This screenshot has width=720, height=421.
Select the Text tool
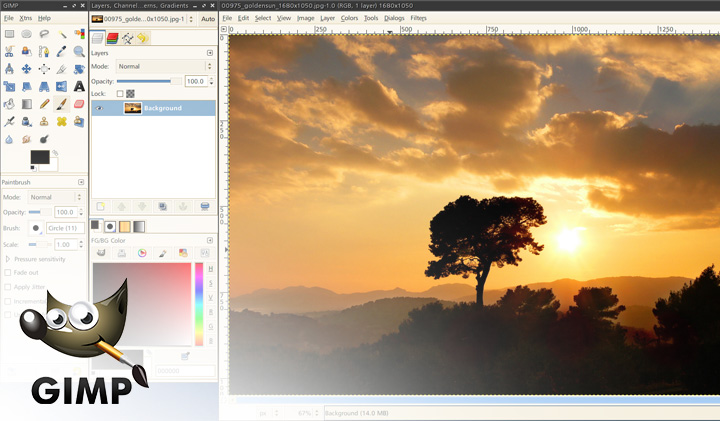click(79, 86)
